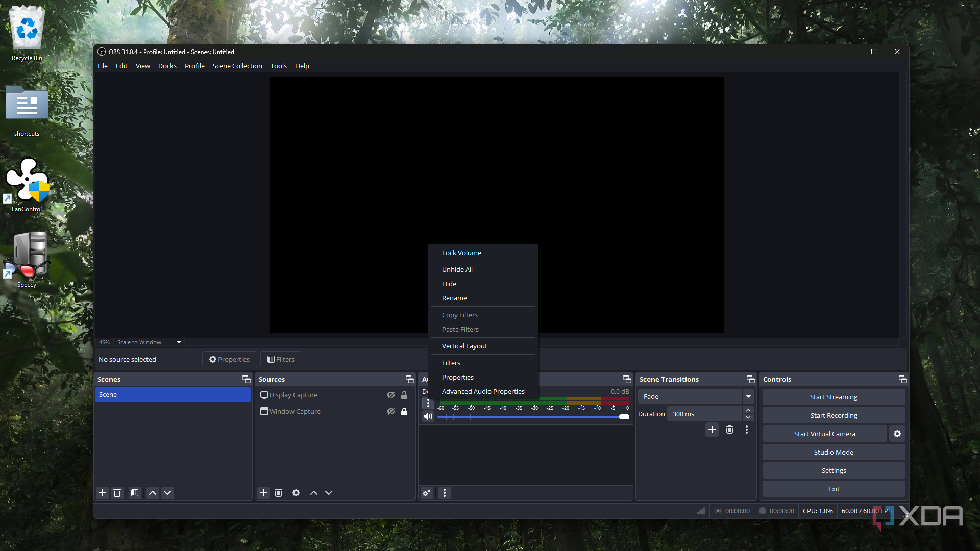Enable Studio Mode
Screen dimensions: 980x551
pyautogui.click(x=834, y=452)
